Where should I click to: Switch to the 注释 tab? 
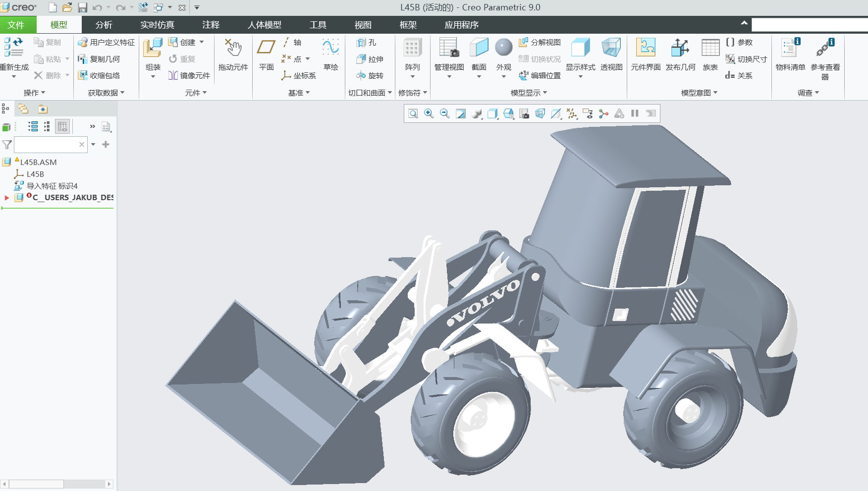(211, 25)
